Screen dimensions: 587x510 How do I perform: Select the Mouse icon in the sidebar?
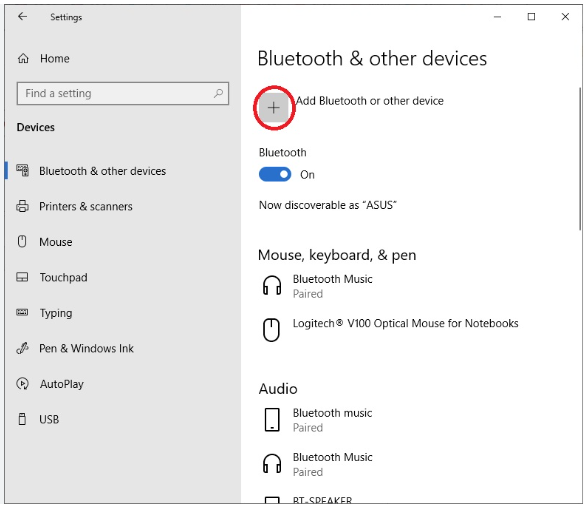[22, 242]
